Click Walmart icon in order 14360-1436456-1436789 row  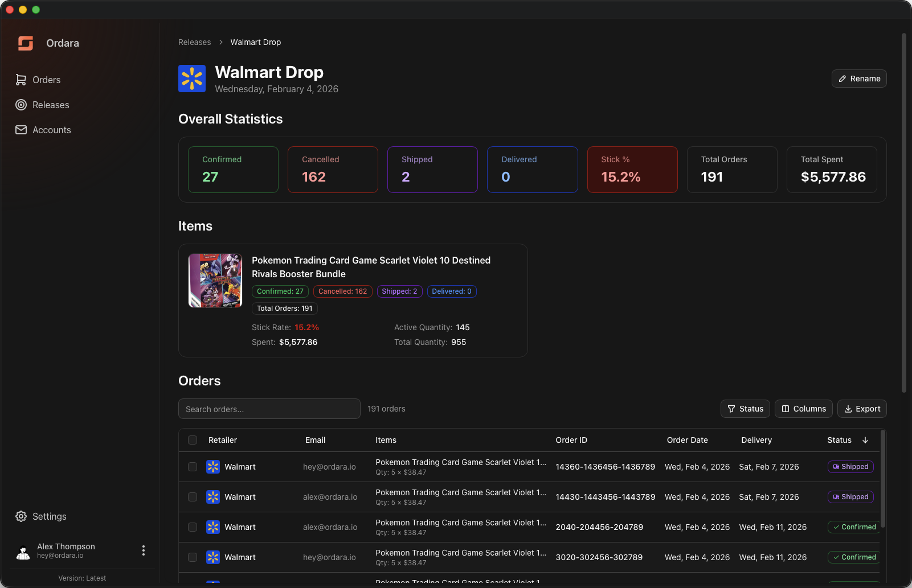click(x=213, y=467)
